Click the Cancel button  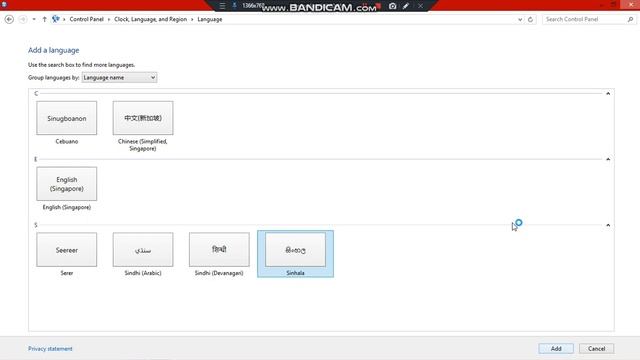point(596,349)
